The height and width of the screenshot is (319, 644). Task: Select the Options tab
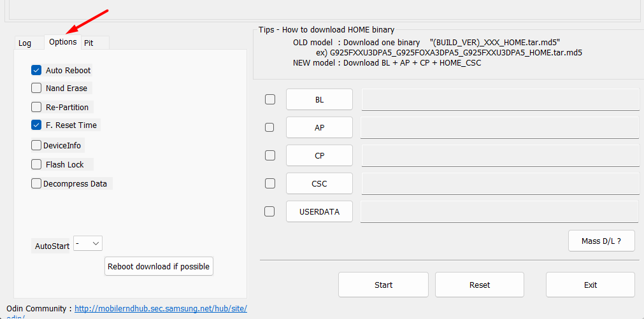(63, 42)
